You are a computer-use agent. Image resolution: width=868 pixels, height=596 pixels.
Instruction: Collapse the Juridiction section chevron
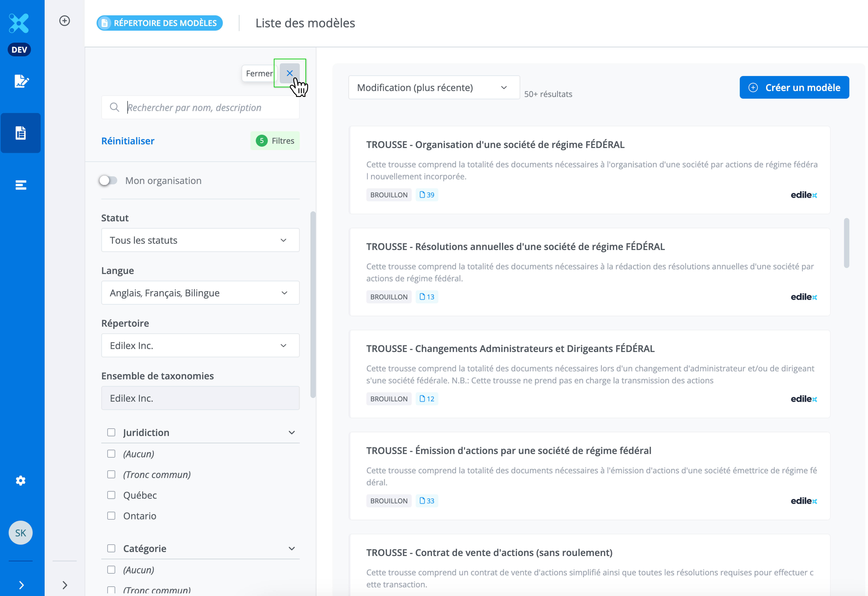tap(292, 433)
